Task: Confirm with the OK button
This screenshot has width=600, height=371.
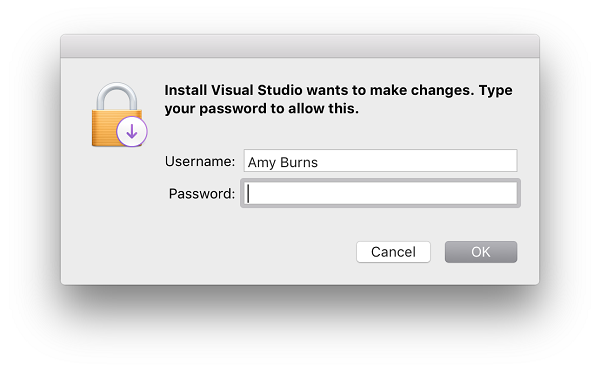Action: pyautogui.click(x=481, y=252)
